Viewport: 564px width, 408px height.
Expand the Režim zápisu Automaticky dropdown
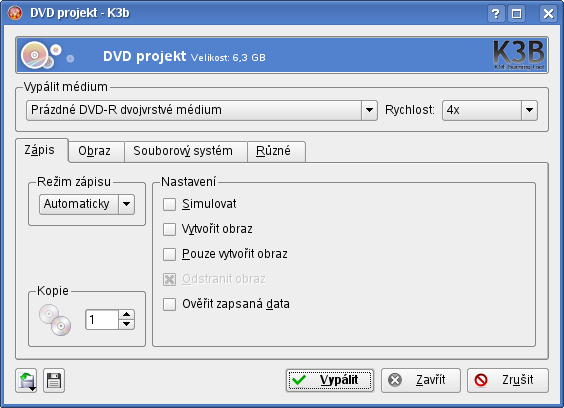[x=87, y=204]
